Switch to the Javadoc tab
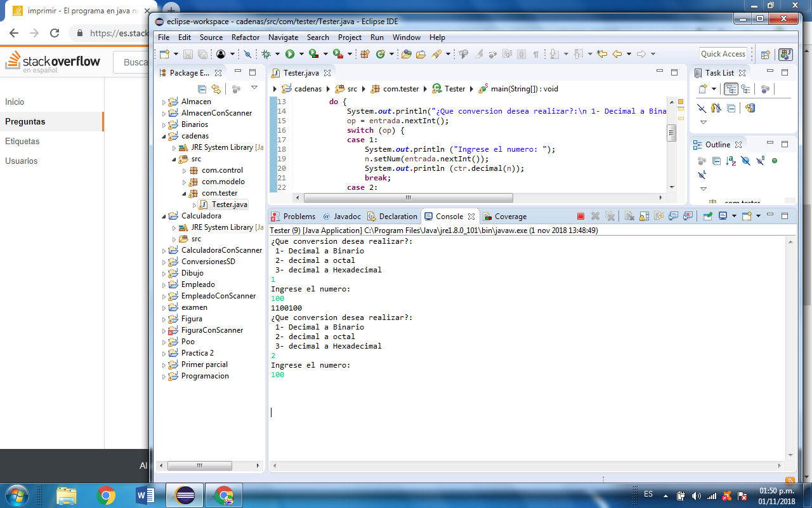Image resolution: width=812 pixels, height=508 pixels. point(341,217)
